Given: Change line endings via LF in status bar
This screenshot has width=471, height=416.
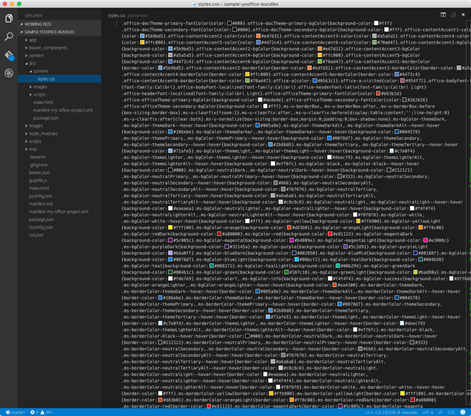Looking at the screenshot, I should pyautogui.click(x=440, y=412).
